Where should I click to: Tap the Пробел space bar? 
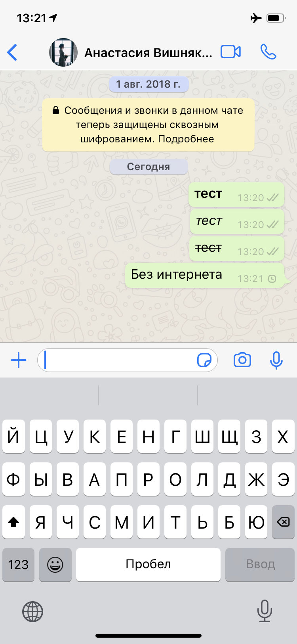point(148,565)
